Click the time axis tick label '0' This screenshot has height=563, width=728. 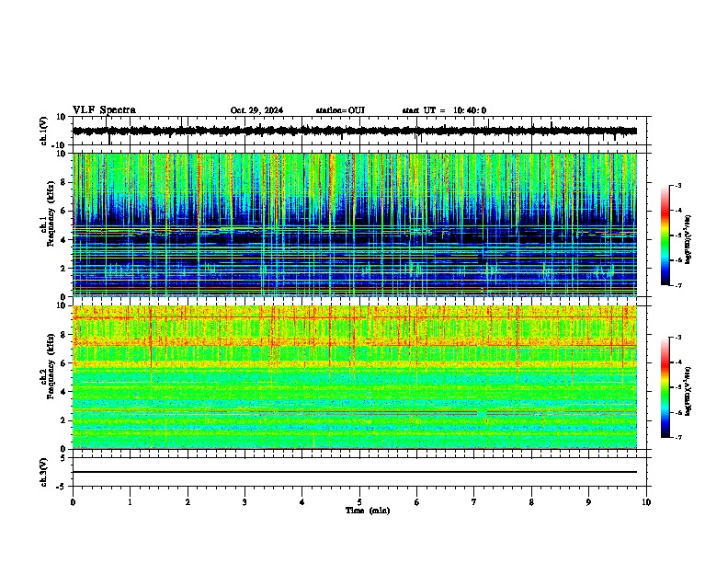[73, 502]
